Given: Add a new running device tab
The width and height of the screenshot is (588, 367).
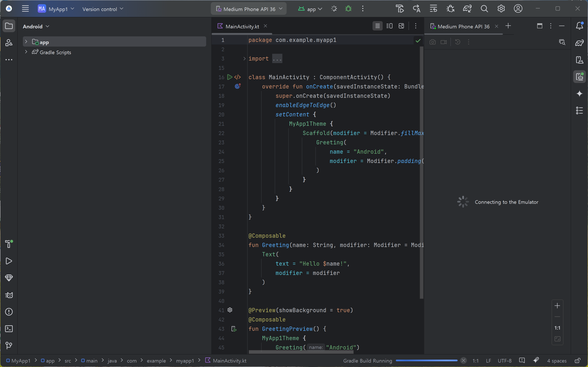Looking at the screenshot, I should pyautogui.click(x=508, y=26).
